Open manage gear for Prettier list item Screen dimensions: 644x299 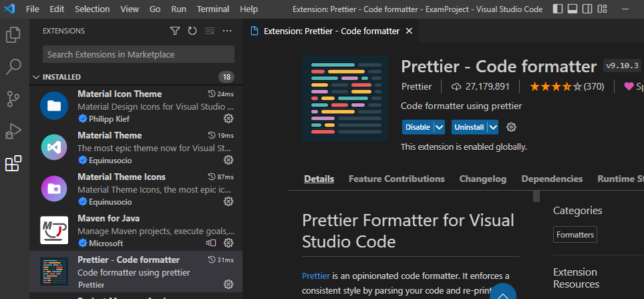[228, 284]
